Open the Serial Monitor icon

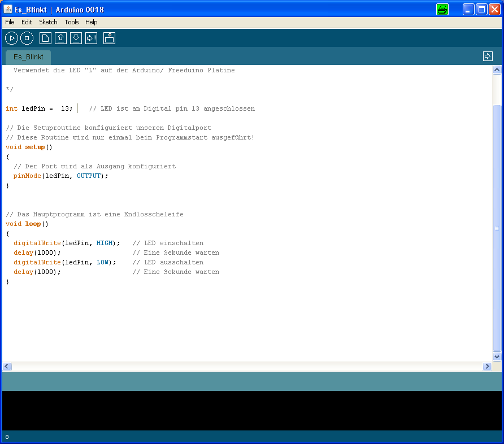click(x=109, y=38)
